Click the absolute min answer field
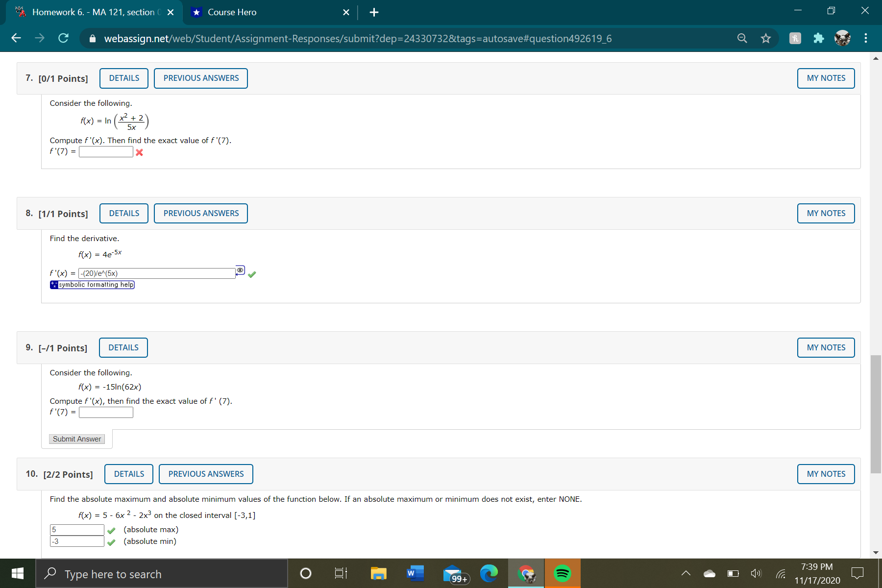 coord(77,541)
